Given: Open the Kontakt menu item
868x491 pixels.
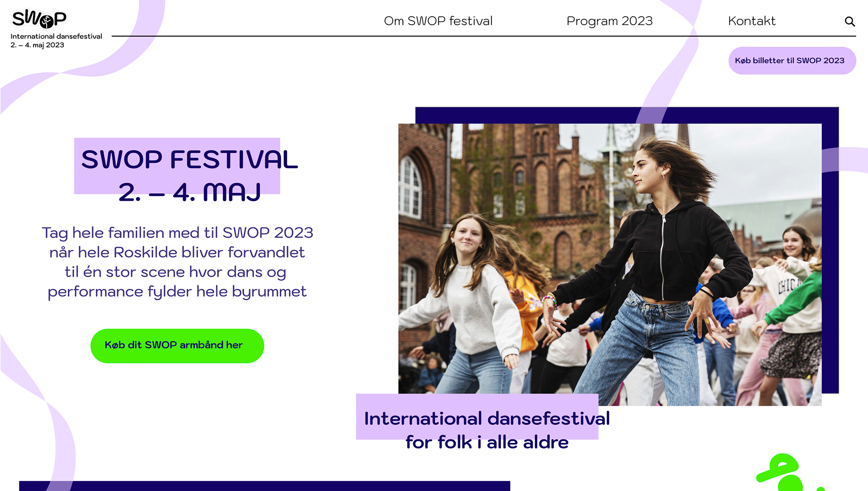Looking at the screenshot, I should [751, 21].
